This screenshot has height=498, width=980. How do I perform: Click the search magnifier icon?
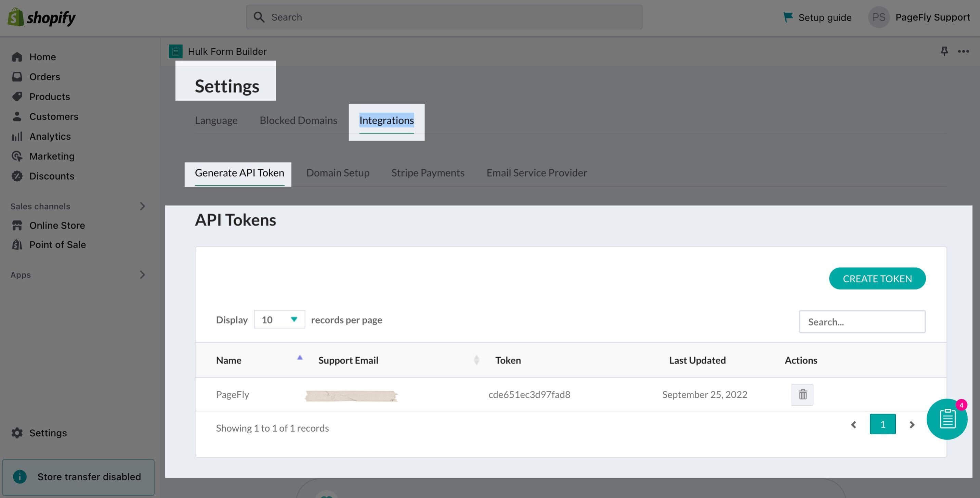pos(259,17)
